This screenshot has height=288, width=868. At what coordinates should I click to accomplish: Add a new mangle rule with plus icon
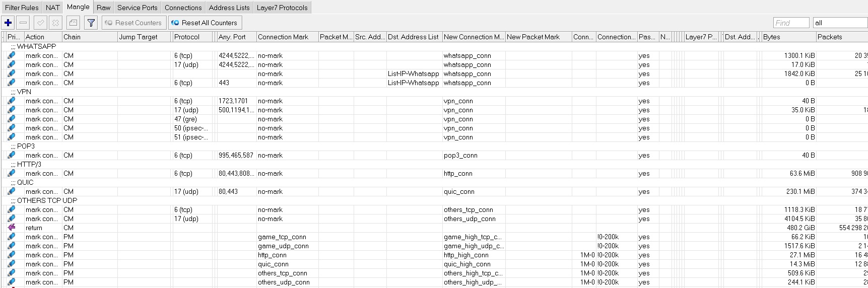point(8,23)
